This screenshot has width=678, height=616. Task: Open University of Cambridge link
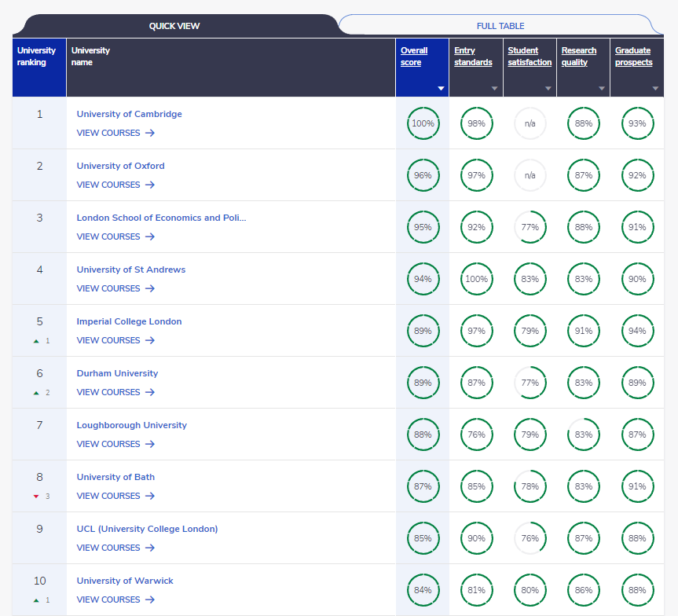click(130, 114)
